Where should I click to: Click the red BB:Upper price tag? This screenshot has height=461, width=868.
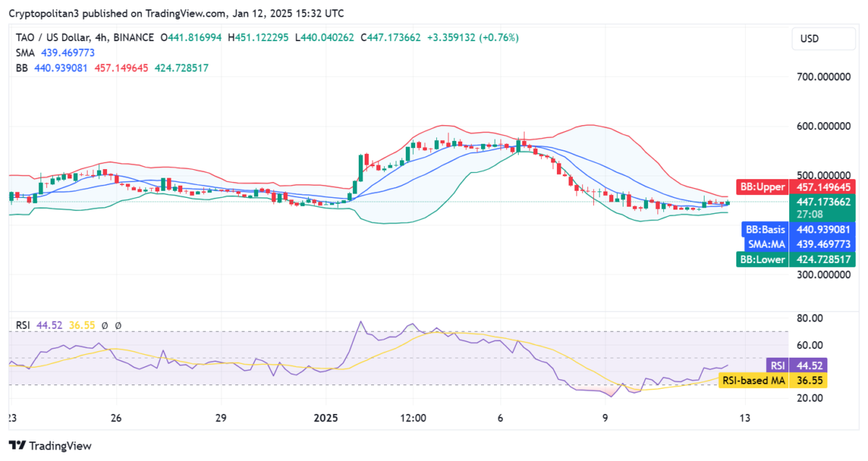click(x=762, y=187)
